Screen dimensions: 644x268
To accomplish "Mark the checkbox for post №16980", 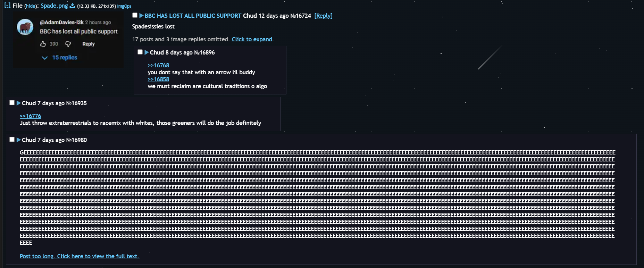I will click(x=12, y=140).
